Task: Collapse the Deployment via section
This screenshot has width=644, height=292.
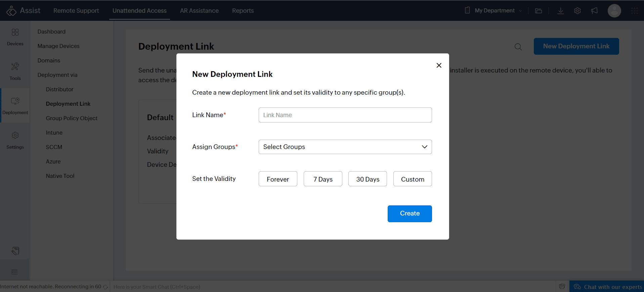Action: (57, 75)
